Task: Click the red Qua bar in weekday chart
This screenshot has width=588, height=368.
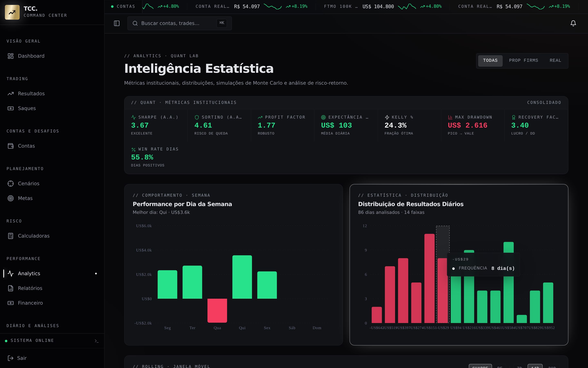Action: (x=217, y=311)
